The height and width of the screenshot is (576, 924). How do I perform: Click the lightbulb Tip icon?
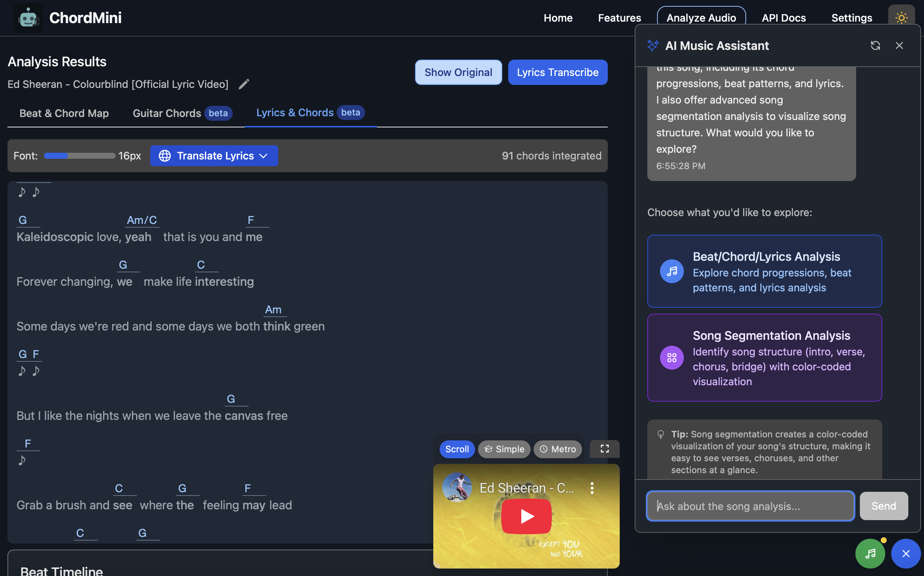(661, 434)
